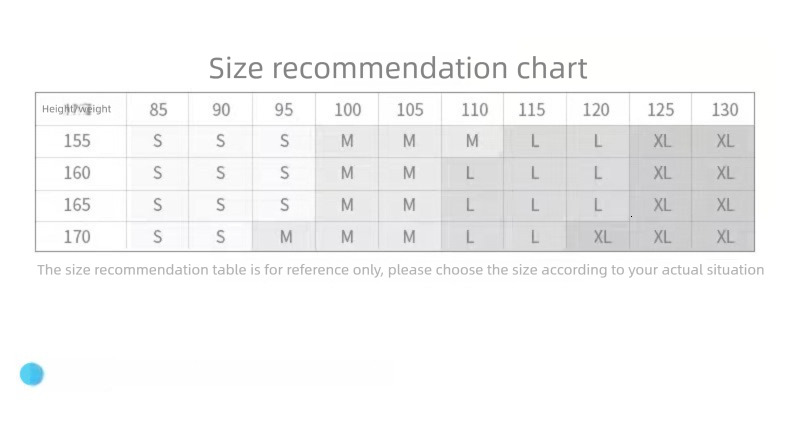Select the L cell for height 160, weight 110
Viewport: 790px width, 424px height.
pyautogui.click(x=470, y=173)
